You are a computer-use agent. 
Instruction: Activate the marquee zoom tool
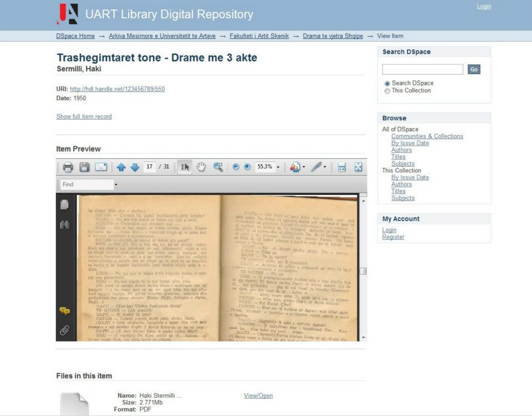tap(218, 167)
